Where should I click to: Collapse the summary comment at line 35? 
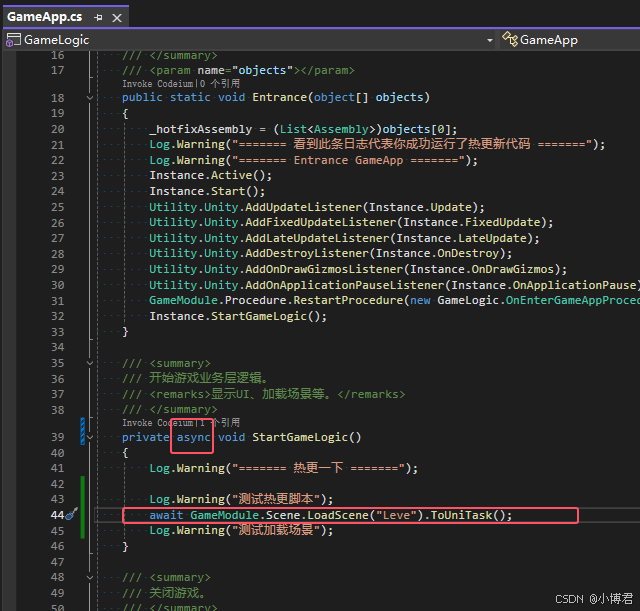(x=90, y=363)
